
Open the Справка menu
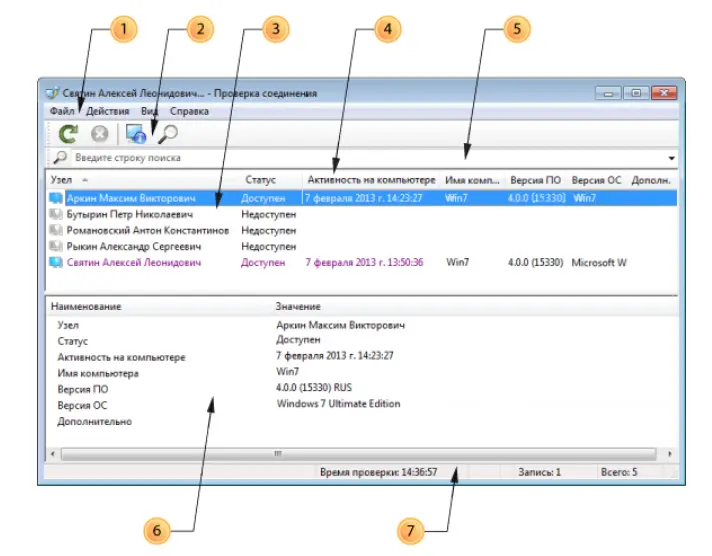click(189, 111)
